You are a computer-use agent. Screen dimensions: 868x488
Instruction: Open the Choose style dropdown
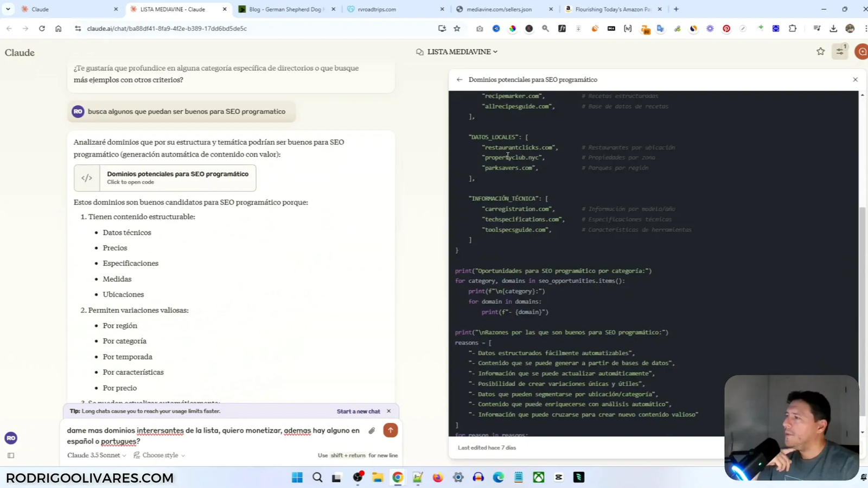point(160,455)
